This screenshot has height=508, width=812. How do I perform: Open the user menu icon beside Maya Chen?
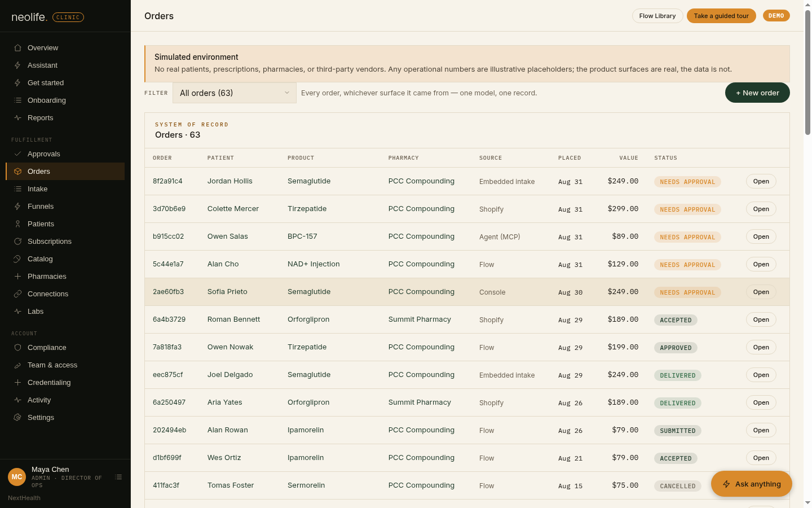pyautogui.click(x=118, y=477)
